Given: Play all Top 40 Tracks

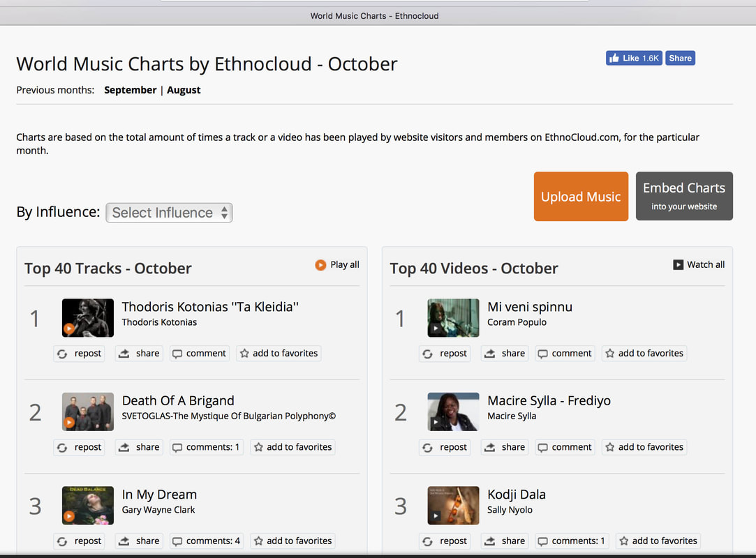Looking at the screenshot, I should click(337, 264).
